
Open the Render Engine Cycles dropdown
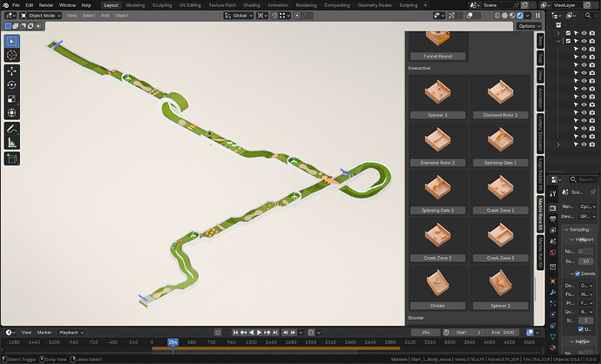click(587, 206)
